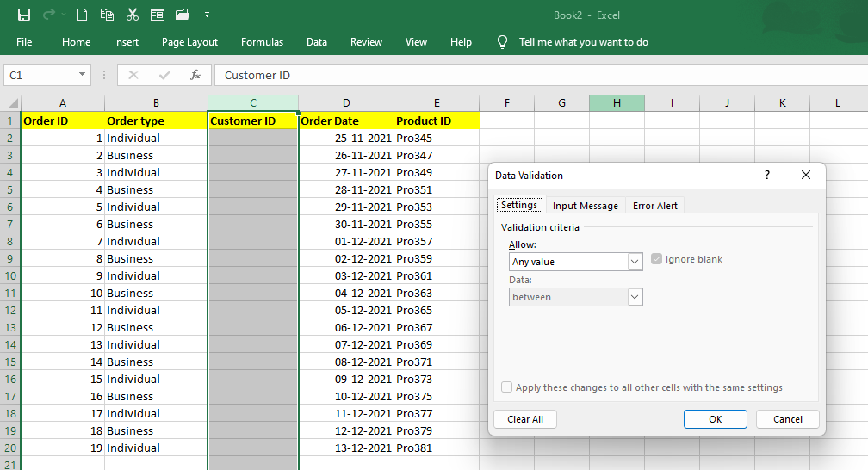This screenshot has height=470, width=868.
Task: Click the Cut scissors icon
Action: [132, 15]
